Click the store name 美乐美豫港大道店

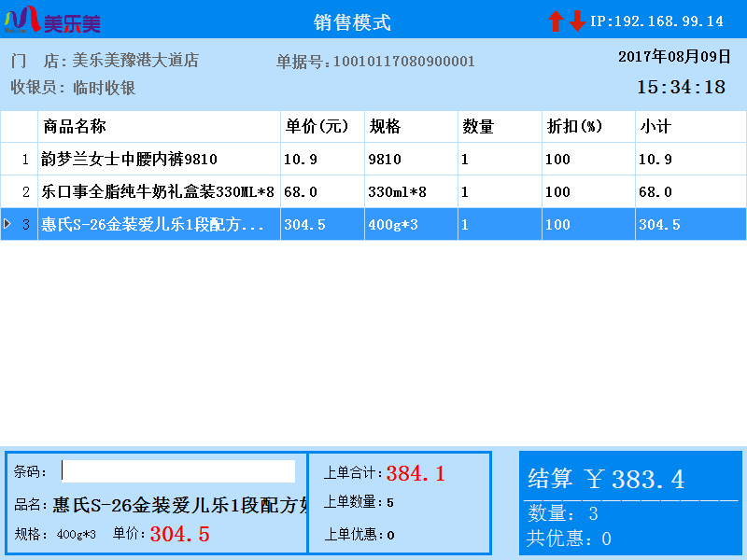click(135, 61)
